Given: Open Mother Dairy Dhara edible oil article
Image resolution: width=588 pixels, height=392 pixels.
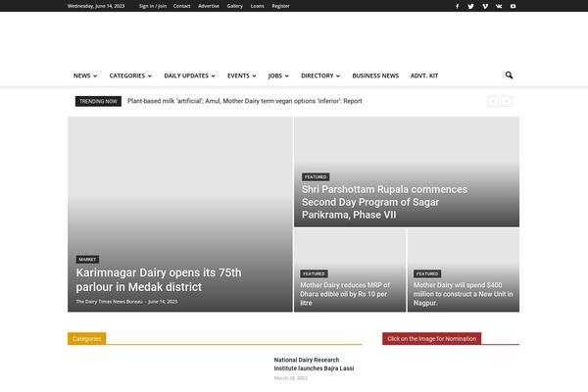Looking at the screenshot, I should pyautogui.click(x=345, y=294).
